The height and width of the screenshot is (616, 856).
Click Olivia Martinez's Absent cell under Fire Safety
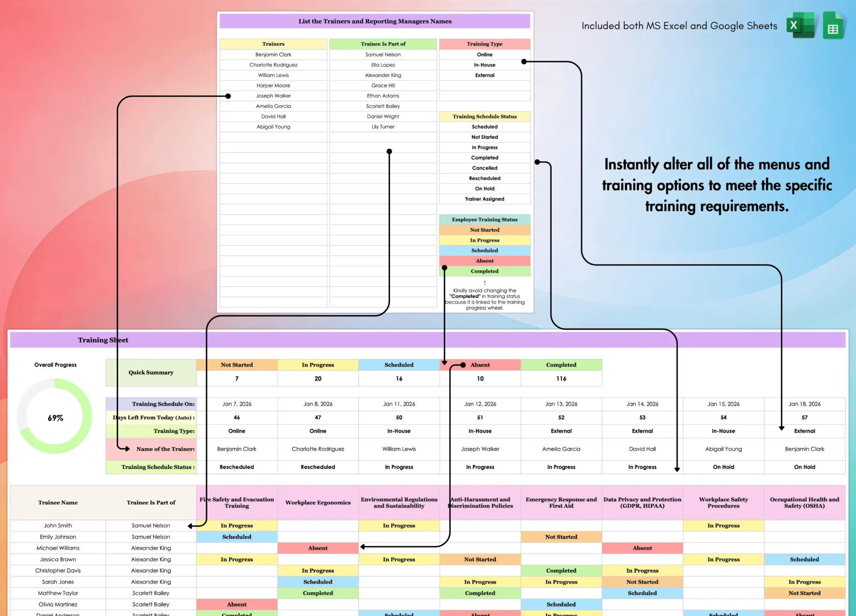[237, 604]
